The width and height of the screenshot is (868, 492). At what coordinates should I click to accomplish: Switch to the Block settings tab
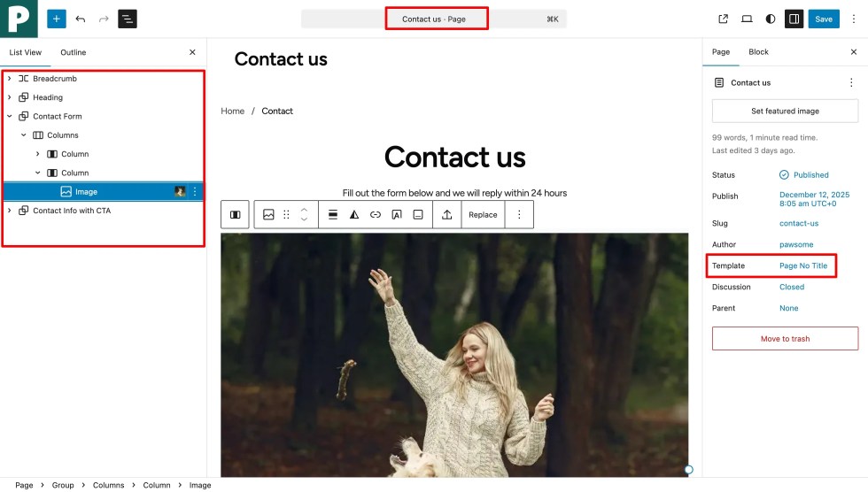pos(758,52)
